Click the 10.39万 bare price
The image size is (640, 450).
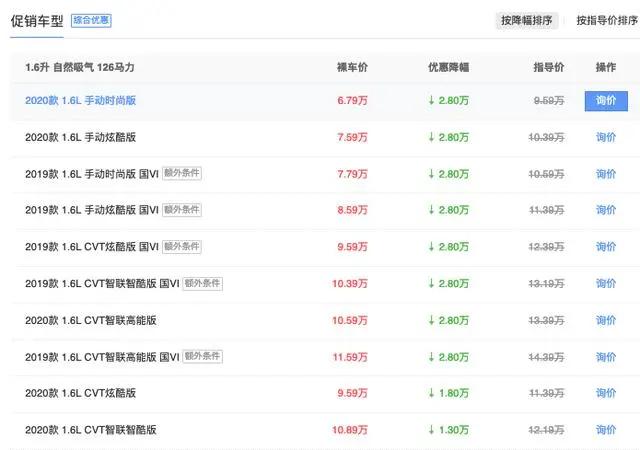(x=350, y=283)
